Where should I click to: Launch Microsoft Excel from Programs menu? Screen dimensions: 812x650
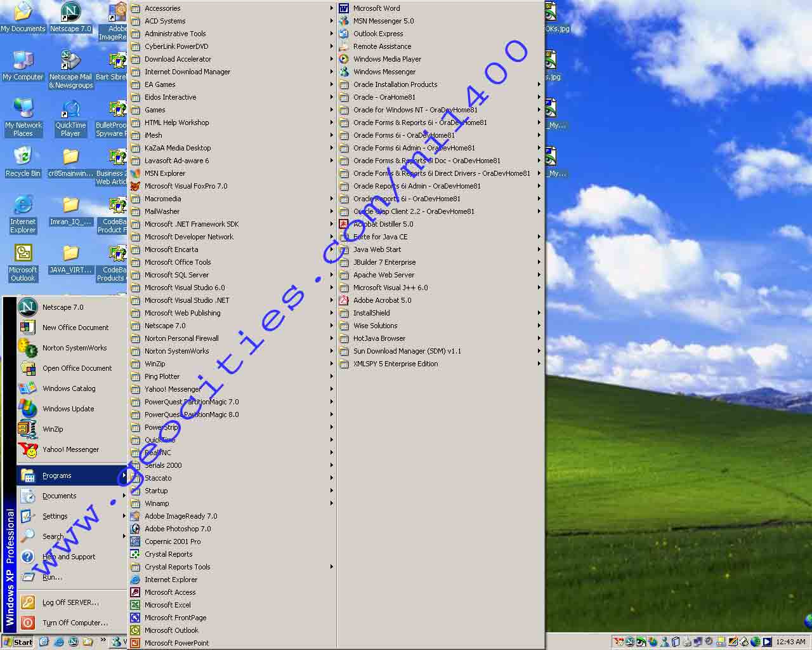(232, 605)
